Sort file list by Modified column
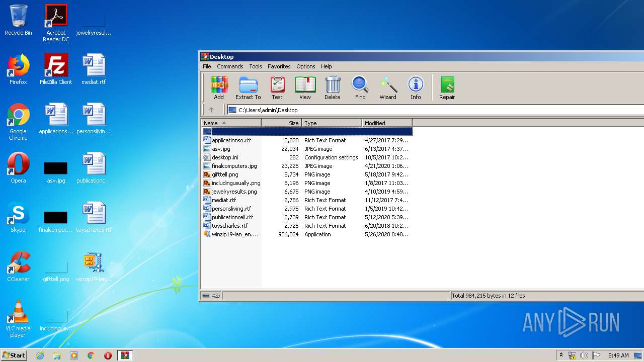Screen dimensions: 644x362 [x=387, y=123]
